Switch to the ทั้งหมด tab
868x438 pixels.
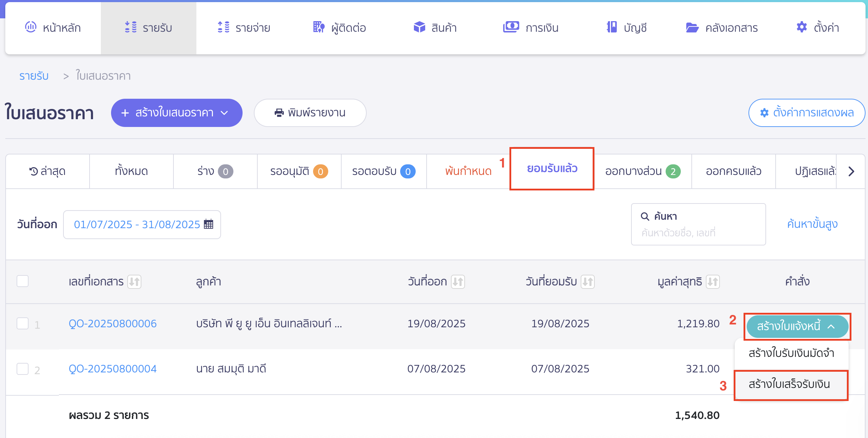132,171
